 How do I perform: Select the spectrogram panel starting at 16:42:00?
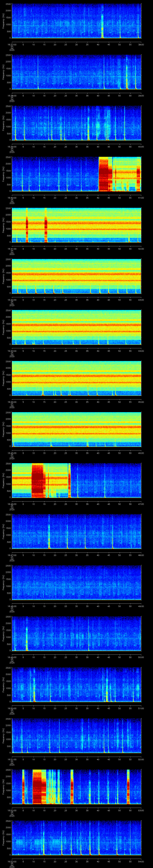tap(76, 276)
